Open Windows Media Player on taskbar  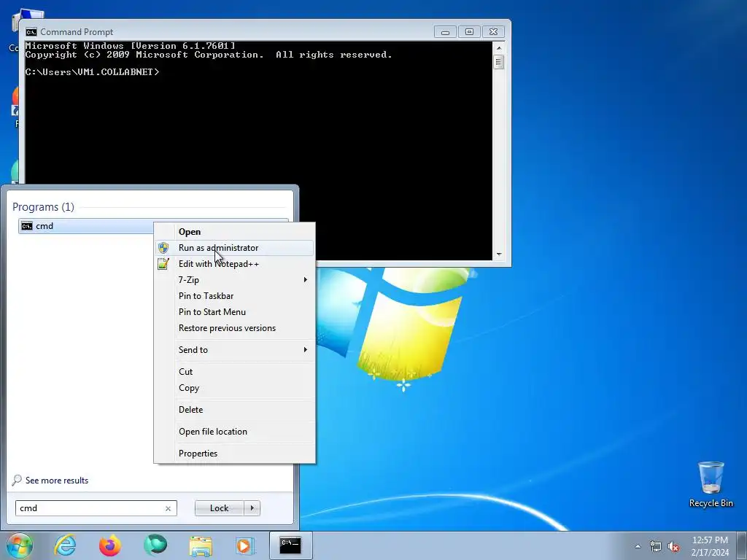click(245, 545)
